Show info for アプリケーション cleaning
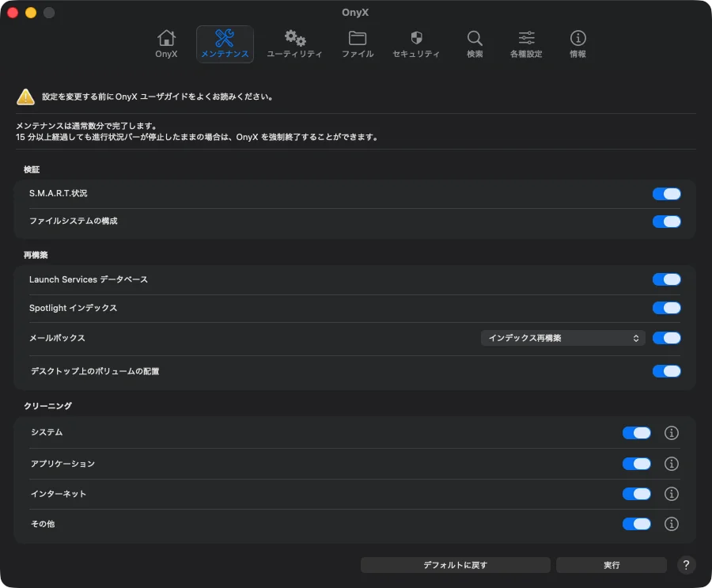 pyautogui.click(x=671, y=464)
